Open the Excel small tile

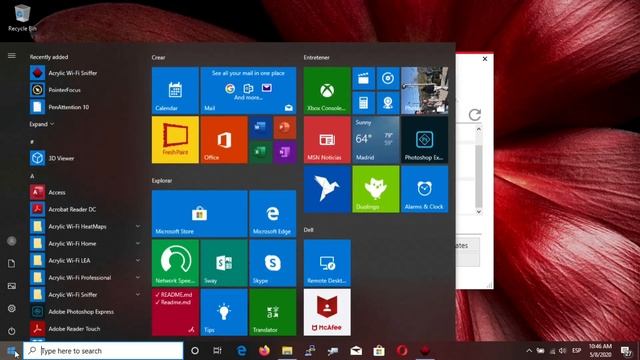pos(260,152)
